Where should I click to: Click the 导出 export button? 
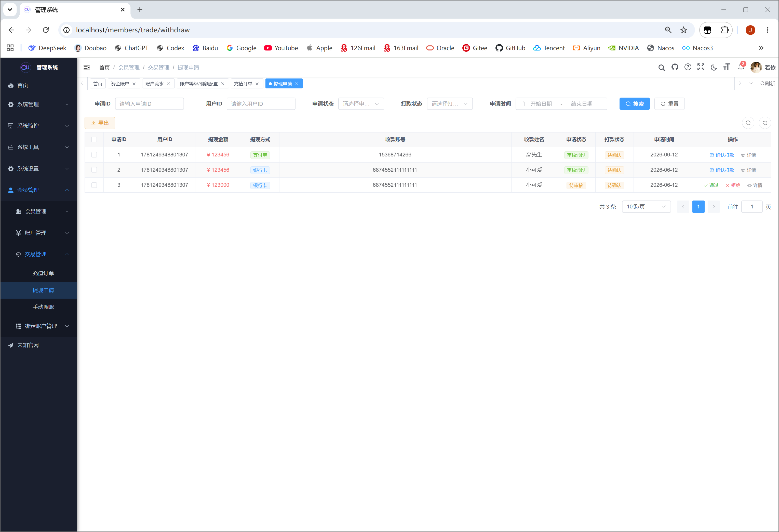click(100, 123)
